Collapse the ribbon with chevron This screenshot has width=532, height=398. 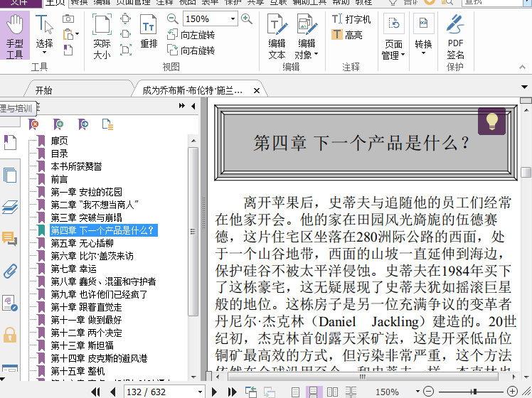[x=523, y=67]
